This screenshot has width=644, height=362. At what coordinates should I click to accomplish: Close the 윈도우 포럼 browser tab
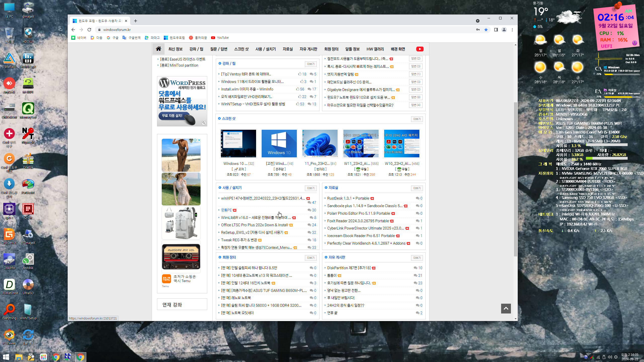point(126,21)
